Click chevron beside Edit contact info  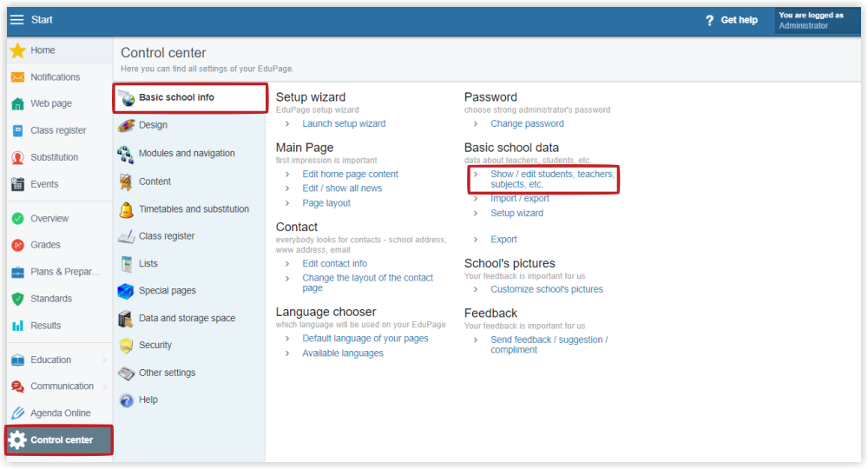click(x=287, y=264)
